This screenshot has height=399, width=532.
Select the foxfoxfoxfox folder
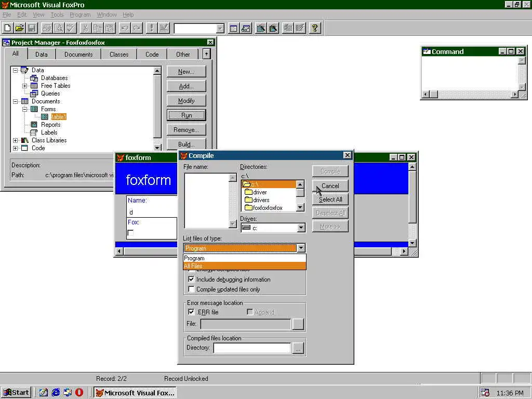click(268, 208)
